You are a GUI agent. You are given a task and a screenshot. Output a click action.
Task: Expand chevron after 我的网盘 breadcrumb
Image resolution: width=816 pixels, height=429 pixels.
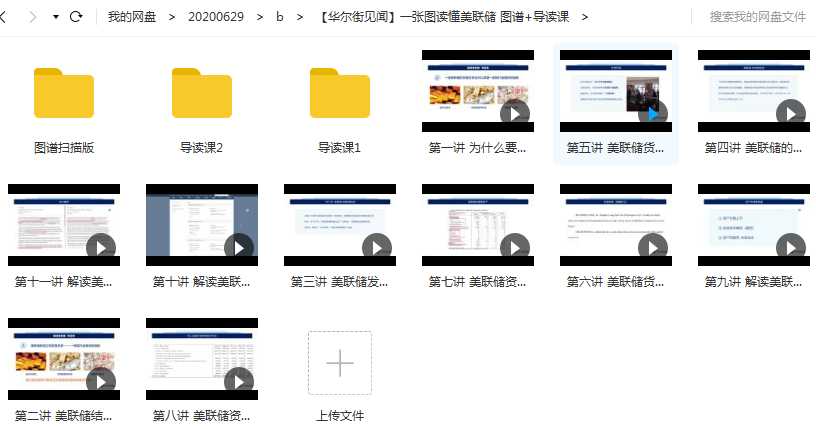pyautogui.click(x=172, y=17)
